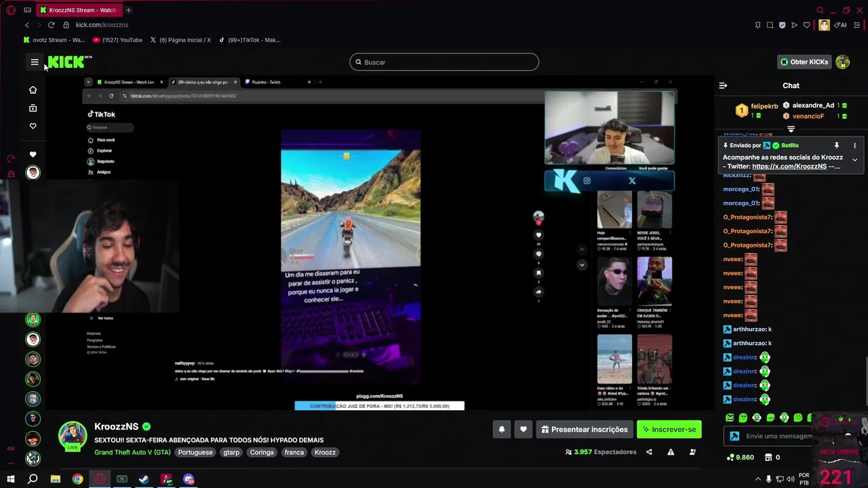
Task: Select the gtarp tag
Action: [231, 452]
